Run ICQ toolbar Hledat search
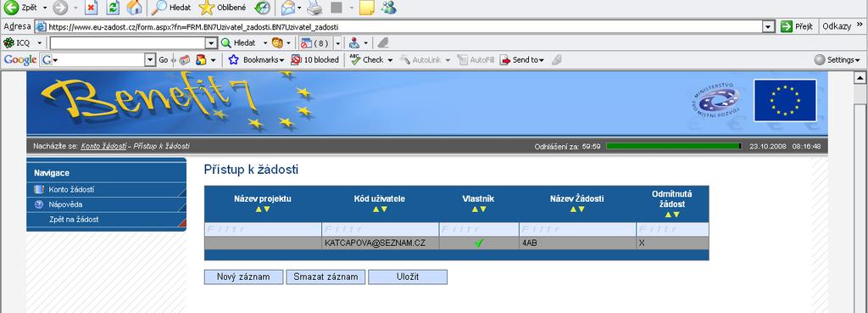Screen dimensions: 868x313 (x=238, y=42)
